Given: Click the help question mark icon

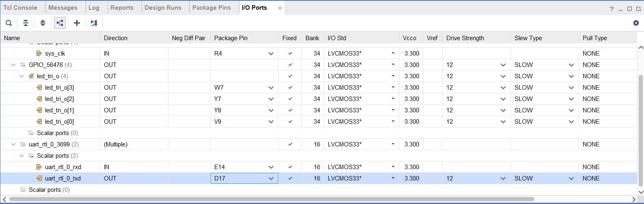Looking at the screenshot, I should [612, 9].
